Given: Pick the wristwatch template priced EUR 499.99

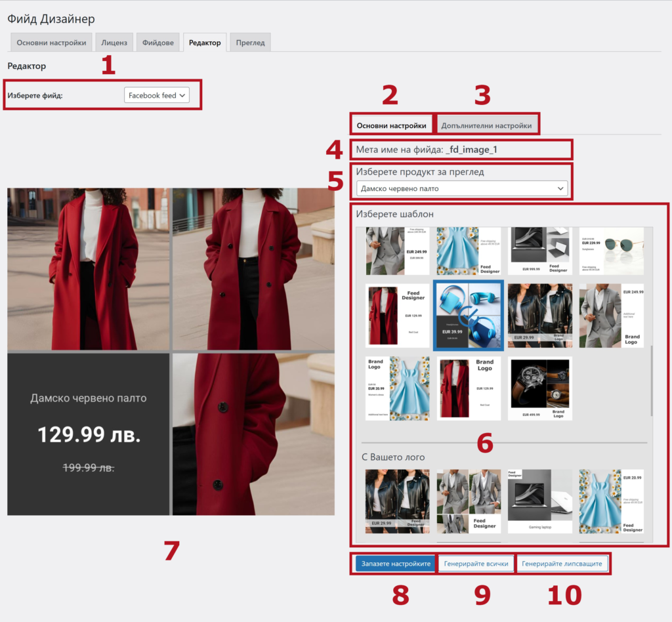Looking at the screenshot, I should pos(539,388).
